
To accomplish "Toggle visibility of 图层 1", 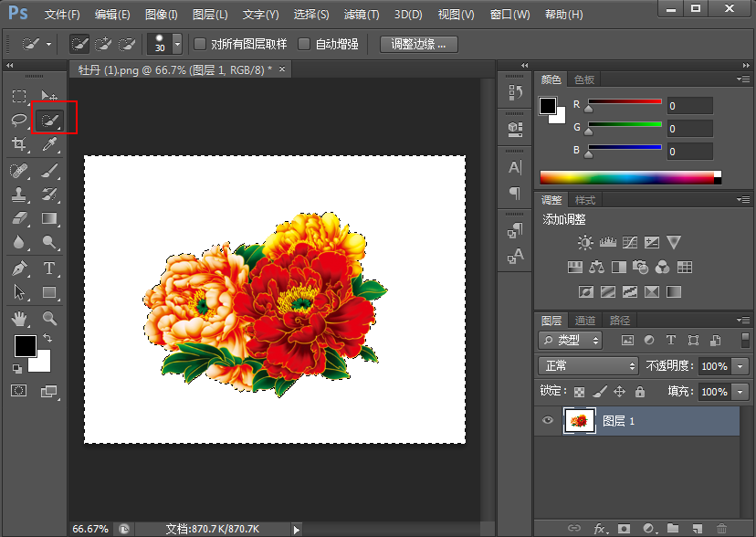I will tap(547, 420).
